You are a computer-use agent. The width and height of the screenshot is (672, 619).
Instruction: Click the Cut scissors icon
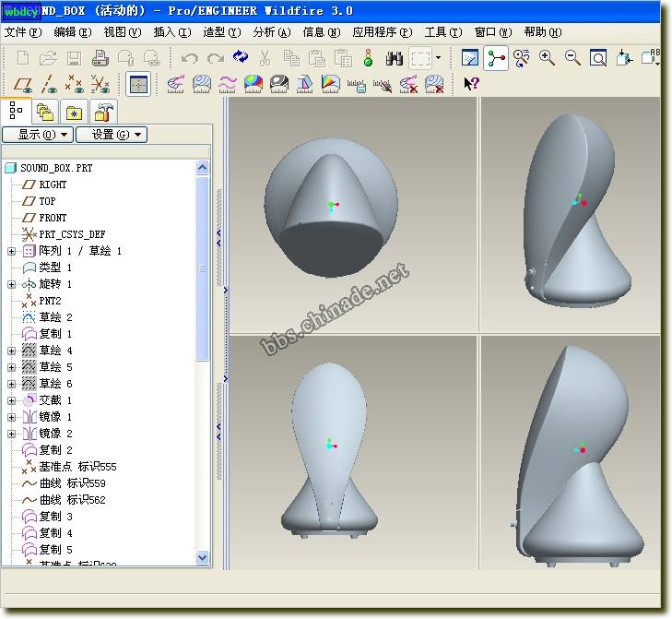[x=265, y=58]
